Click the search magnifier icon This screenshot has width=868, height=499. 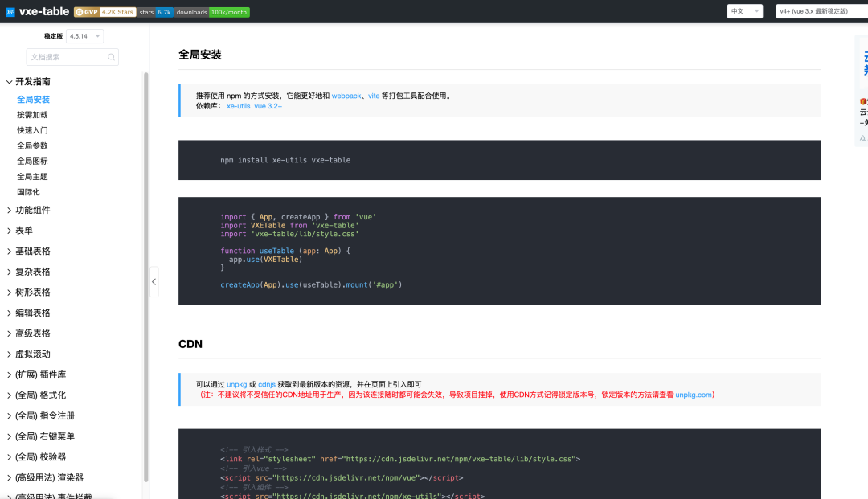click(111, 57)
